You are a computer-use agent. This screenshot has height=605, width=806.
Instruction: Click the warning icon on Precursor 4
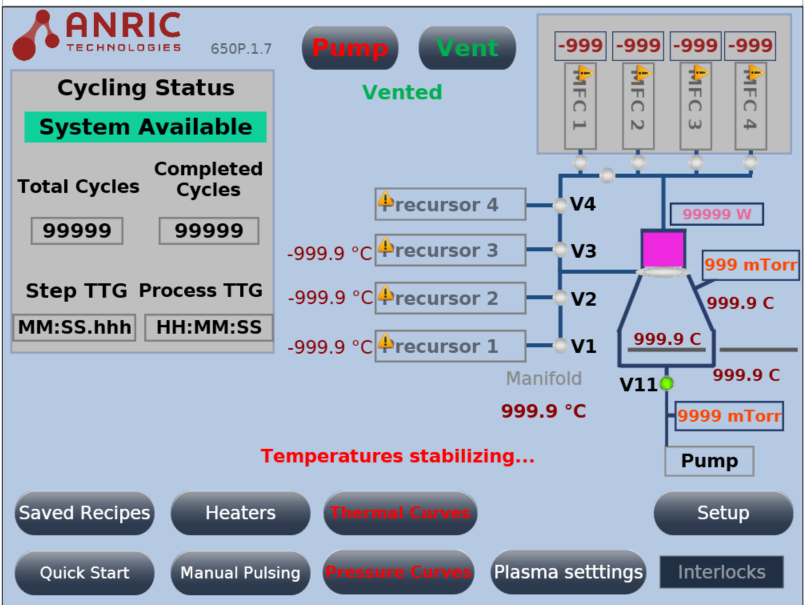[x=385, y=200]
